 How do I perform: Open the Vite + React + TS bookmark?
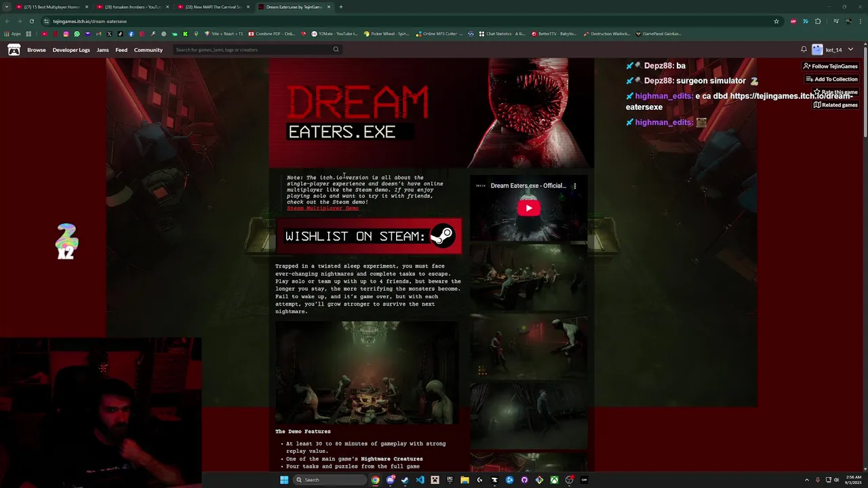point(224,34)
